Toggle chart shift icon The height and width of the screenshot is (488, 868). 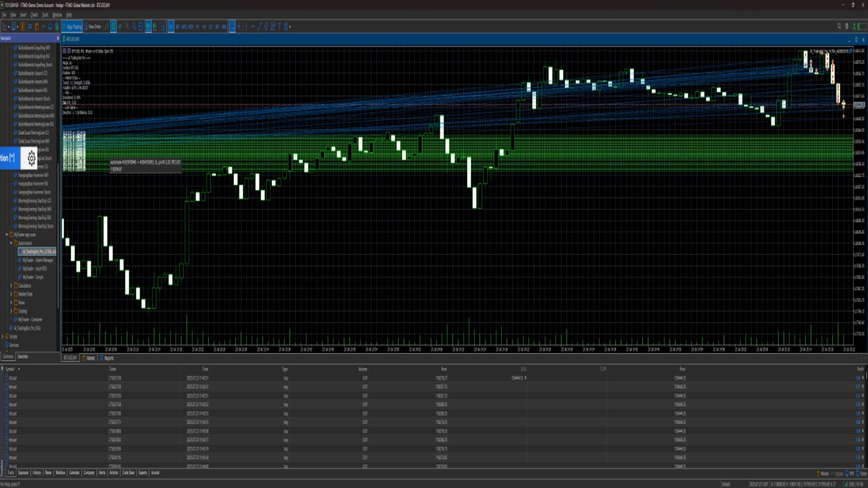[155, 27]
